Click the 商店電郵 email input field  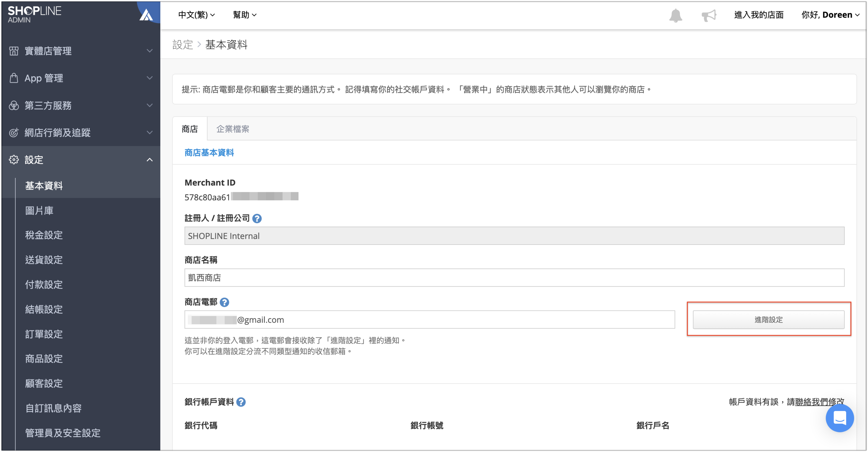[430, 320]
